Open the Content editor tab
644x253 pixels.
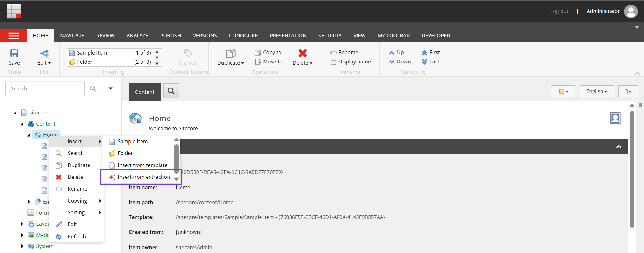[145, 92]
